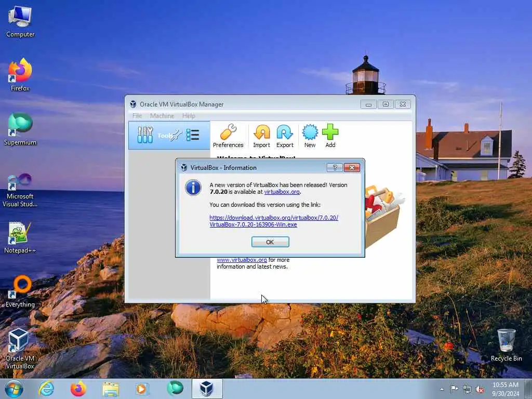Click the www.virtualbox.org link in welcome text

coord(242,260)
